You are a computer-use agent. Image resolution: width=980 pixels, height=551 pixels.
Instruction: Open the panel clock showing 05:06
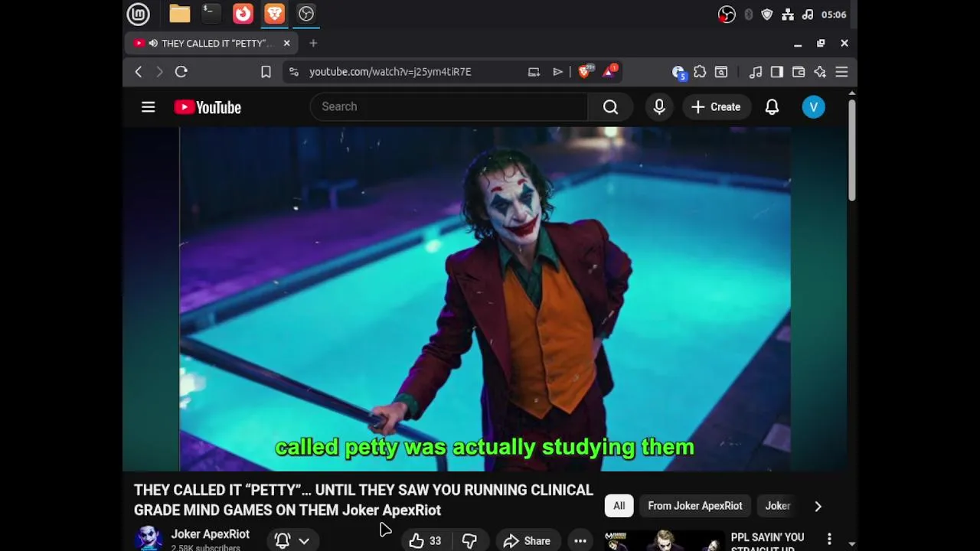point(834,15)
